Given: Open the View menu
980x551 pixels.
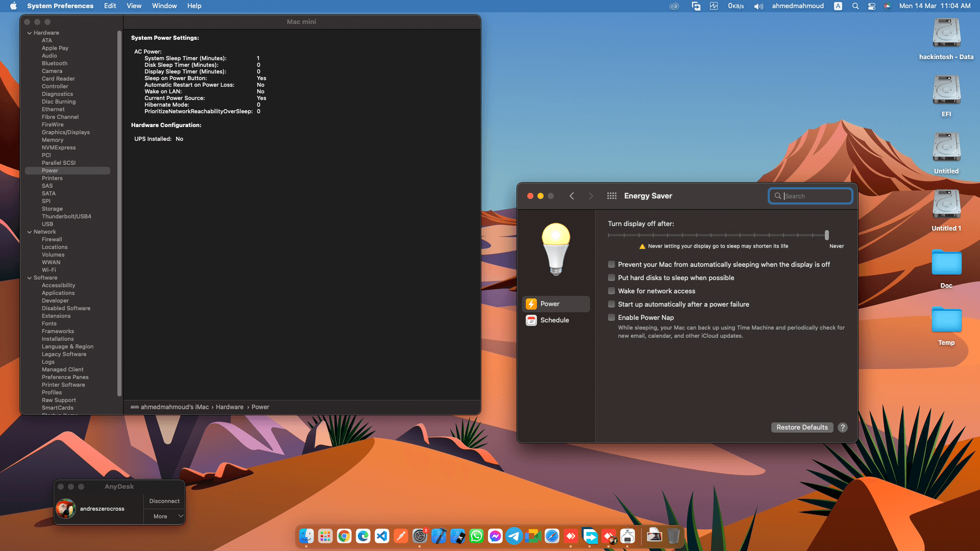Looking at the screenshot, I should (134, 6).
